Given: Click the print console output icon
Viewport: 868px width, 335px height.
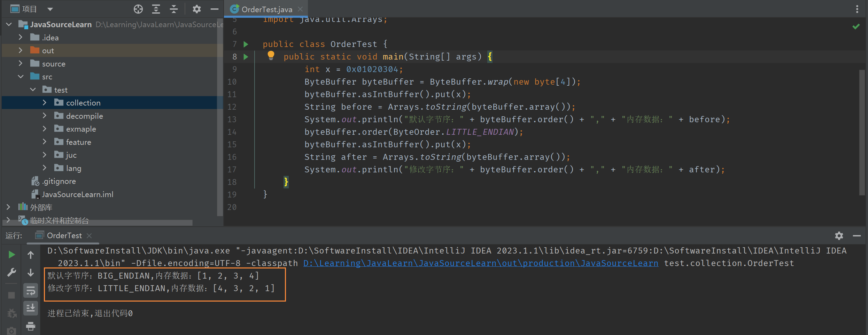Looking at the screenshot, I should 31,326.
